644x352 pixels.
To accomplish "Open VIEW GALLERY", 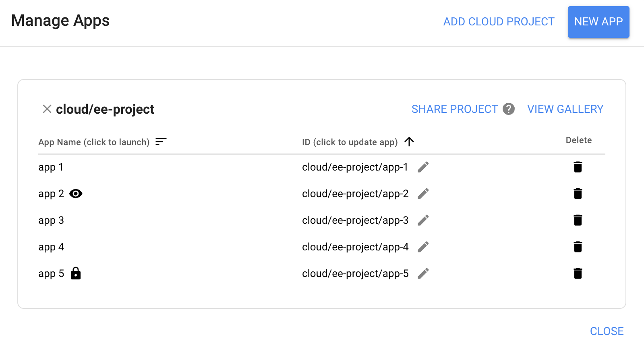I will [565, 109].
